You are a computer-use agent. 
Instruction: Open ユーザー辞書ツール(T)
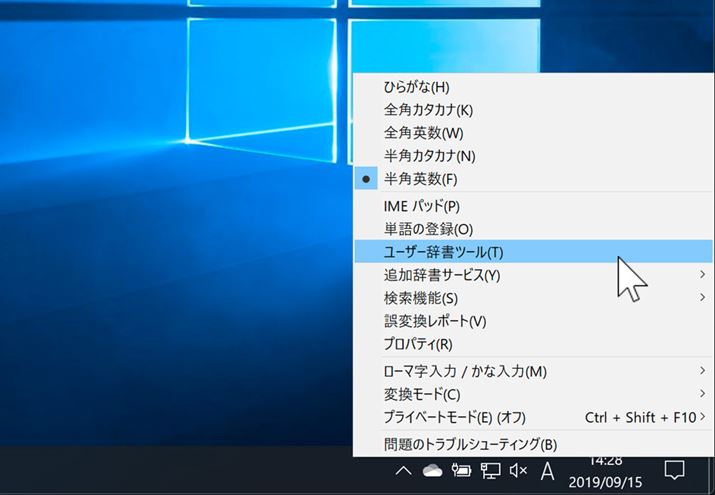tap(533, 252)
